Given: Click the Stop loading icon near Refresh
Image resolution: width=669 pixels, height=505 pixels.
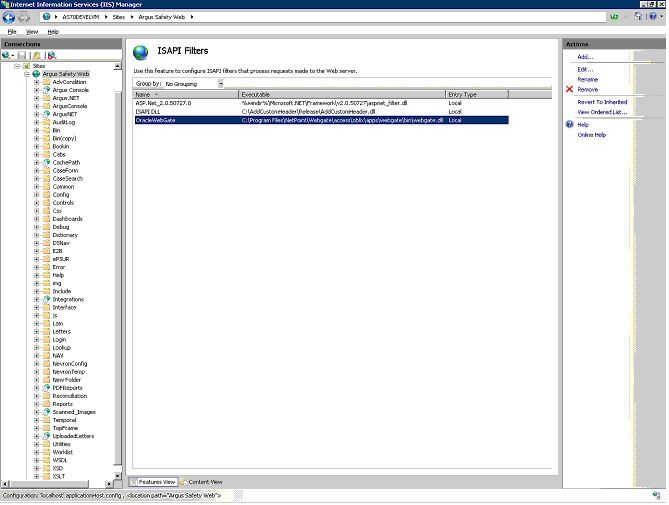Looking at the screenshot, I should coord(626,17).
